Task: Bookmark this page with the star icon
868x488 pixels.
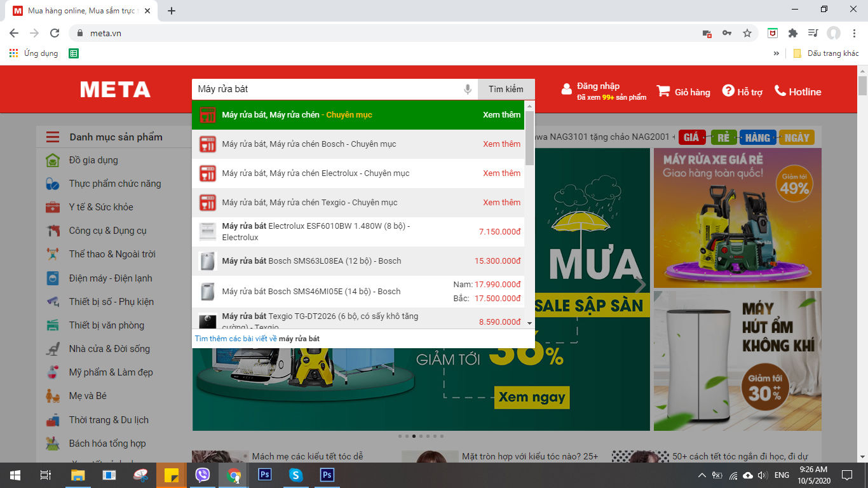Action: [747, 33]
